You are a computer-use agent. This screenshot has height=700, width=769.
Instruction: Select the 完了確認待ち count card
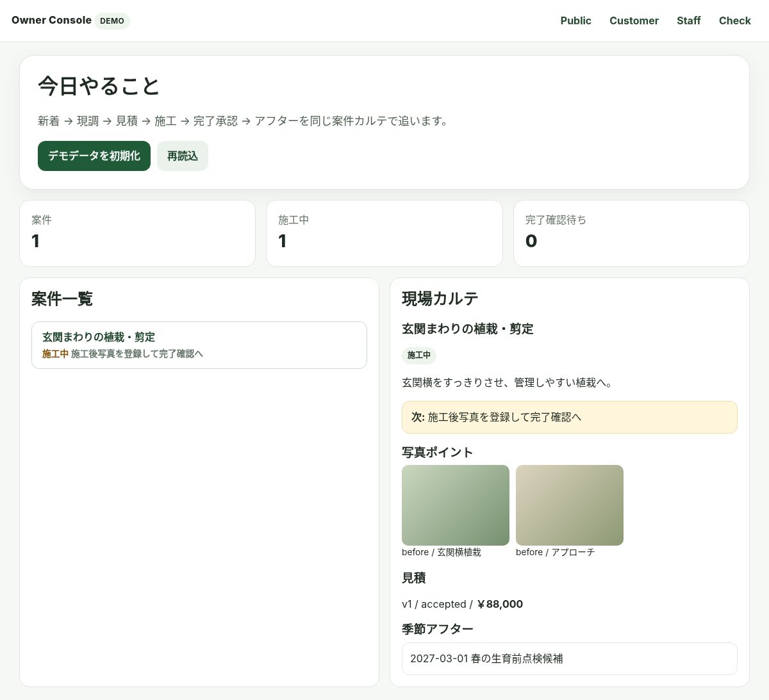(x=631, y=233)
